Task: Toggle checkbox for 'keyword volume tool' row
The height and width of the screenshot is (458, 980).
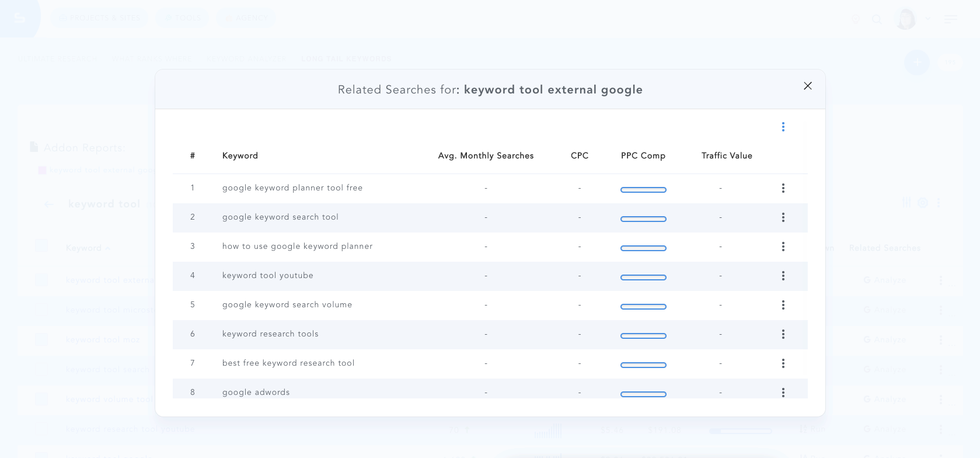Action: click(41, 399)
